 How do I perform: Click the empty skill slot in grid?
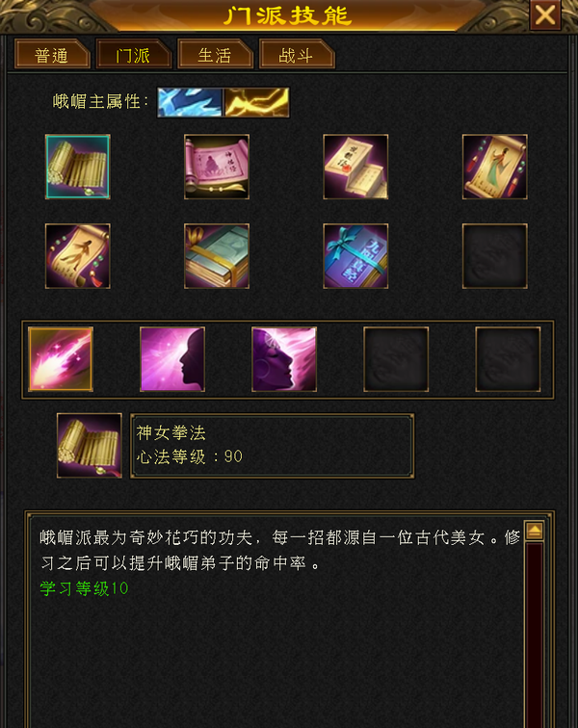(x=495, y=256)
